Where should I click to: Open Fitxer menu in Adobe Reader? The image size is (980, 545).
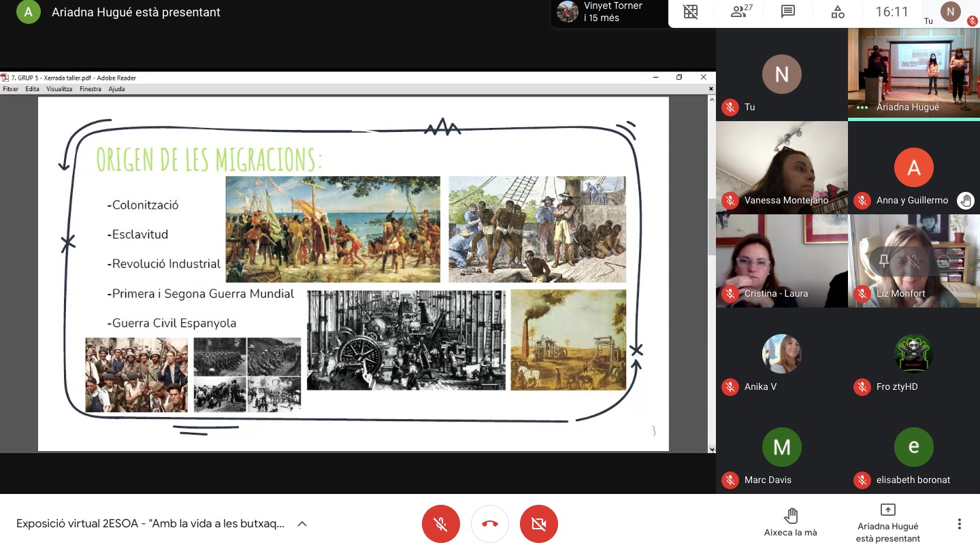[x=10, y=89]
